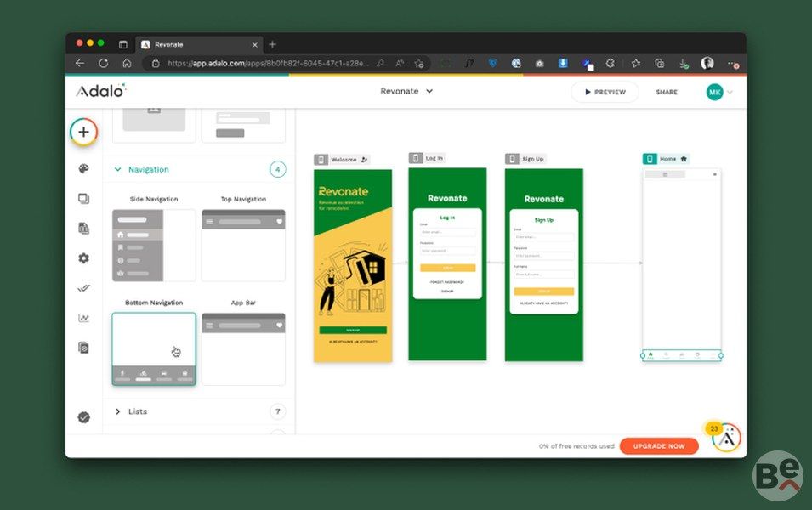The width and height of the screenshot is (812, 510).
Task: Add page to favorites with star-plus icon
Action: pos(419,63)
